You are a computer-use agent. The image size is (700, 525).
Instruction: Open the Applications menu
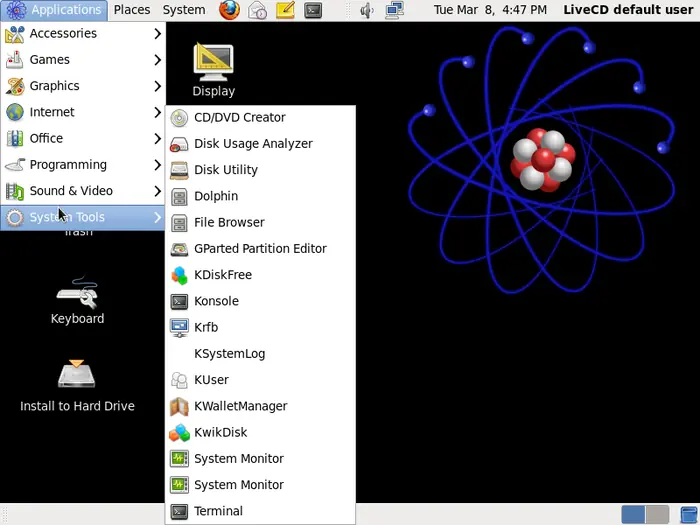click(54, 10)
